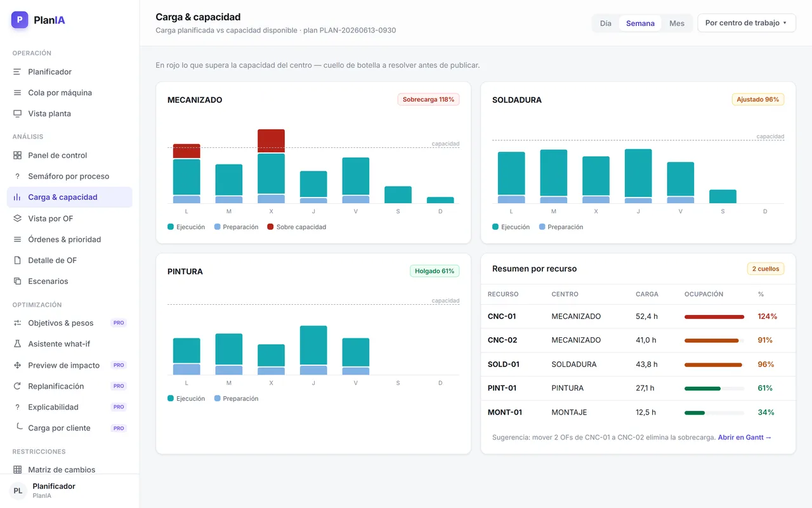Select the Semana time range
The image size is (812, 508).
[640, 23]
